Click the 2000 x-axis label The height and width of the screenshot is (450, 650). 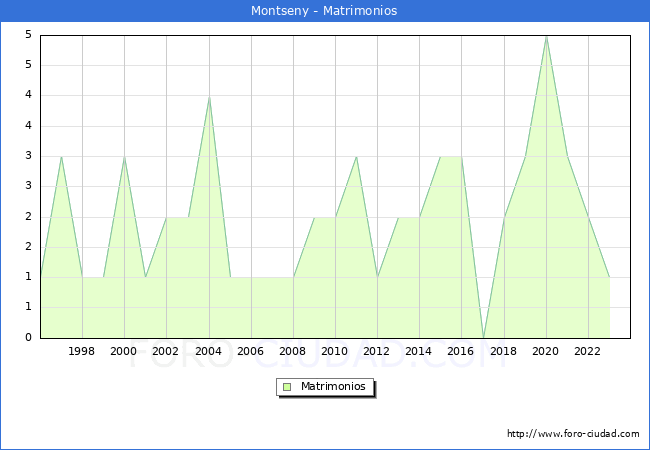(x=124, y=351)
